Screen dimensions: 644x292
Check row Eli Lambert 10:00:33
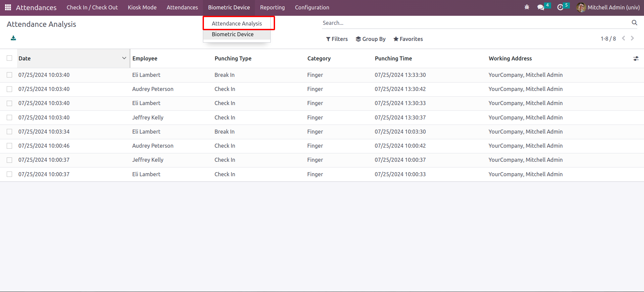[9, 174]
